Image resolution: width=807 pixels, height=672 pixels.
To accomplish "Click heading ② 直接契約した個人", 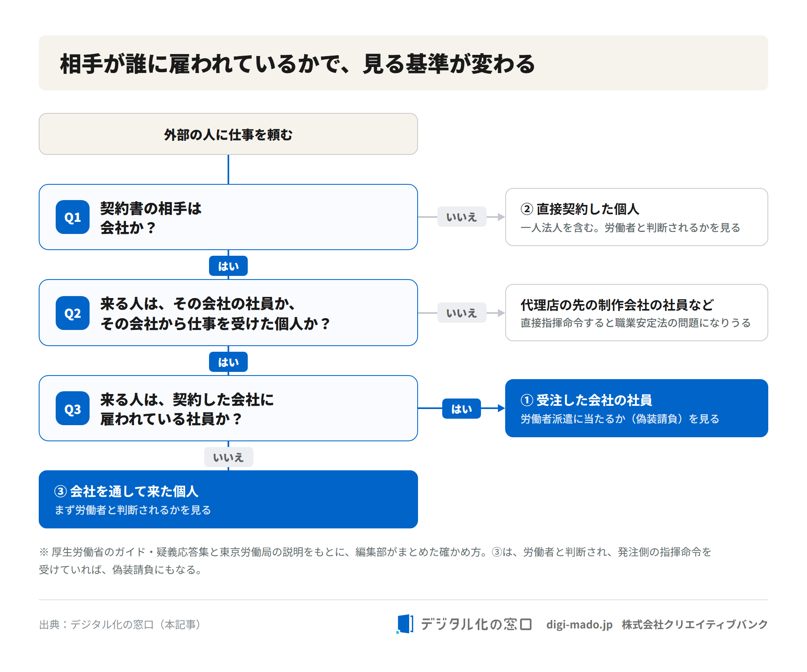I will (580, 209).
